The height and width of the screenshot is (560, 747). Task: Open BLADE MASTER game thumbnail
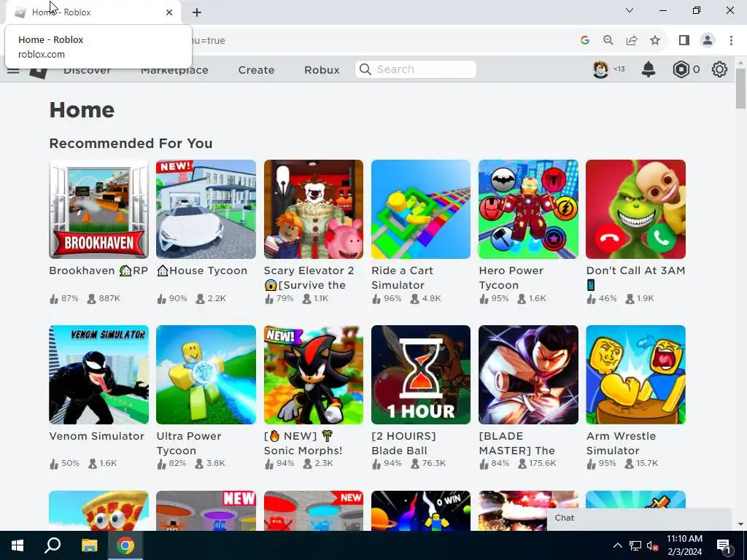528,375
